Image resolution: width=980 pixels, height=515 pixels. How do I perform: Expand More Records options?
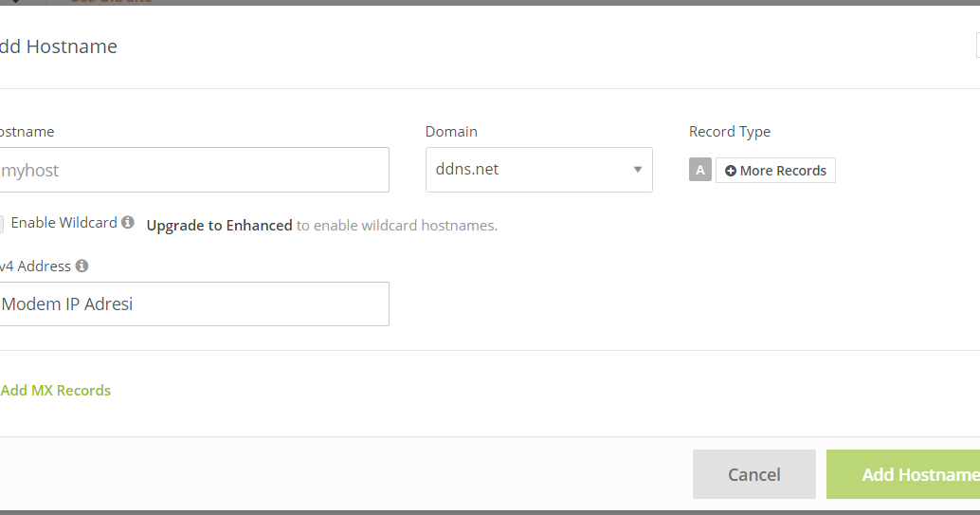[x=775, y=170]
